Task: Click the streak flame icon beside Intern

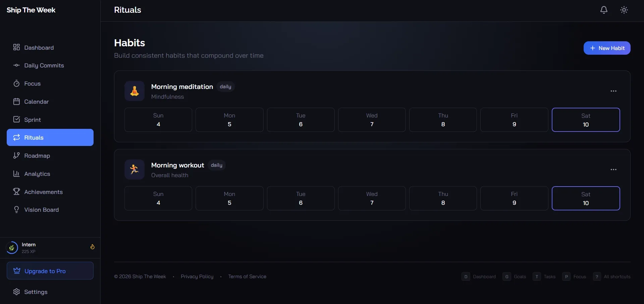Action: tap(92, 247)
